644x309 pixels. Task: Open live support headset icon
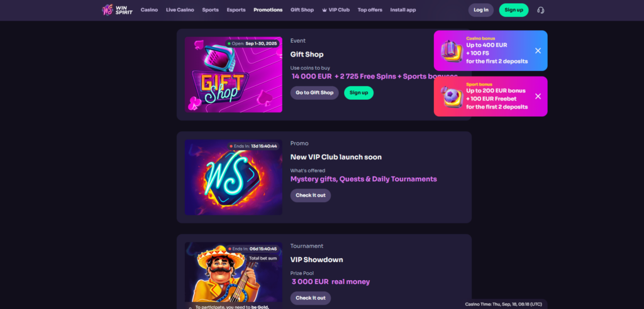(x=540, y=10)
